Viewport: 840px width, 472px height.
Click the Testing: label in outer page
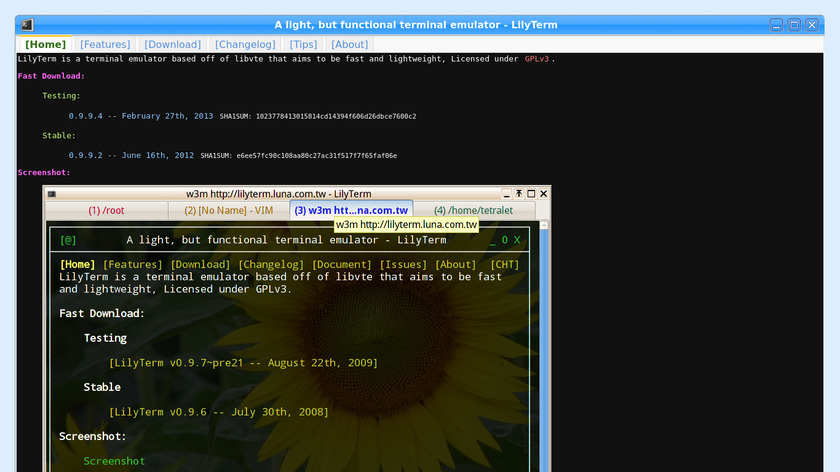tap(61, 96)
